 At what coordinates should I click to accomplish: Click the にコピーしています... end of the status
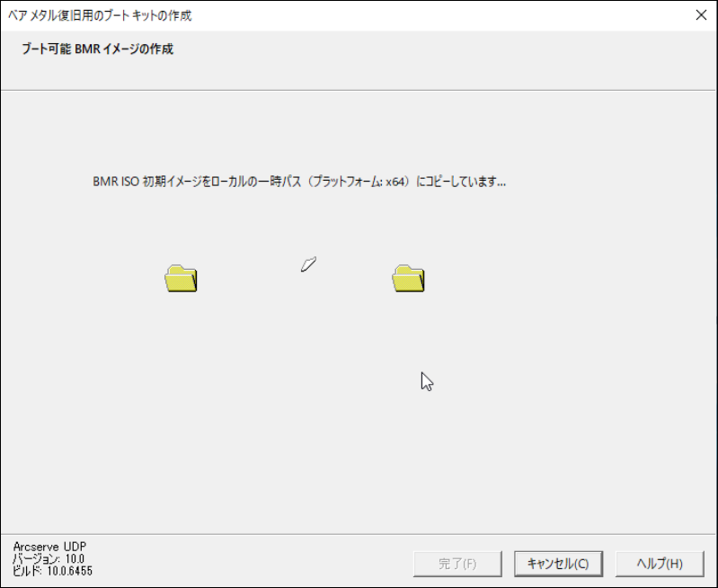[461, 182]
